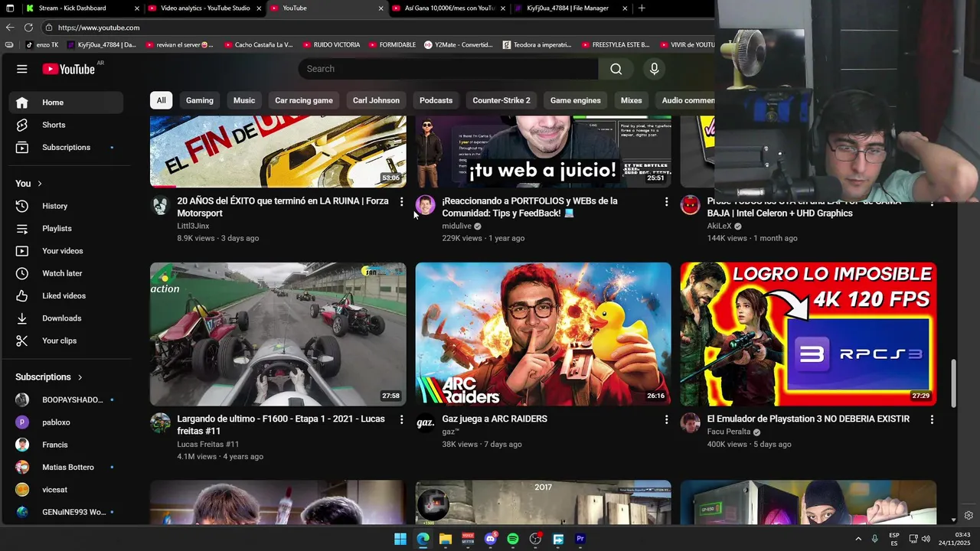The height and width of the screenshot is (551, 980).
Task: Click the page vertical scrollbar thumb
Action: [x=953, y=383]
